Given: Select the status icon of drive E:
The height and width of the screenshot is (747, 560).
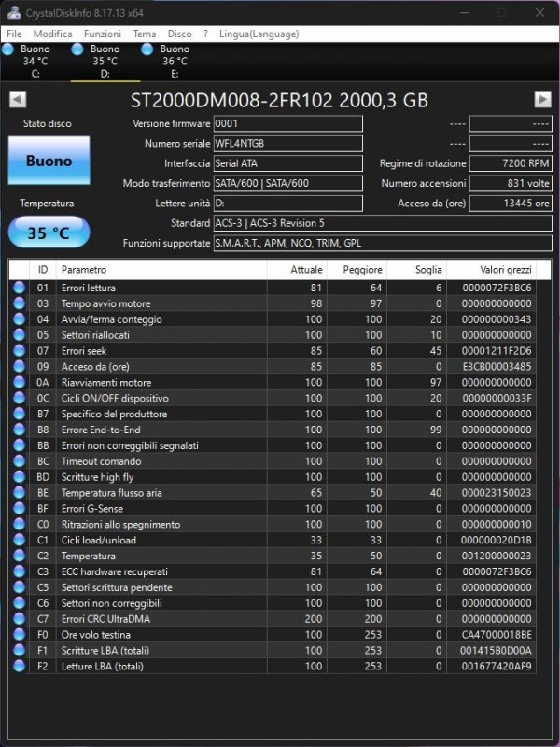Looking at the screenshot, I should tap(147, 49).
